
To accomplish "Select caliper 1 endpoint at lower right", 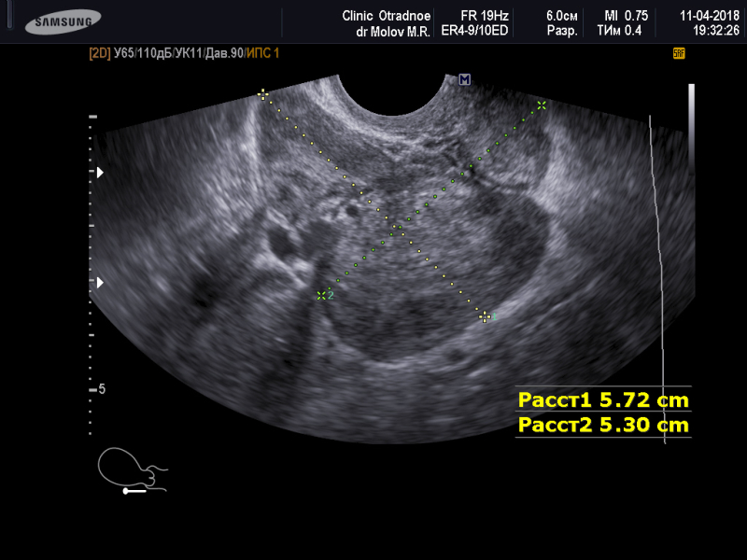I will 485,316.
